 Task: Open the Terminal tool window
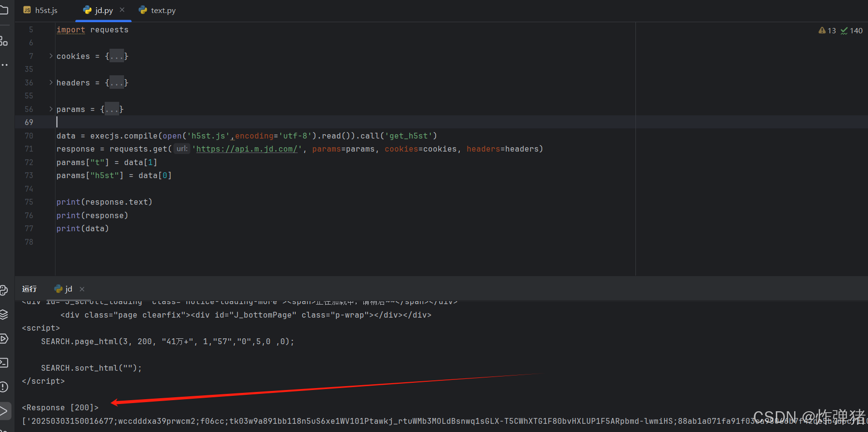click(x=4, y=362)
